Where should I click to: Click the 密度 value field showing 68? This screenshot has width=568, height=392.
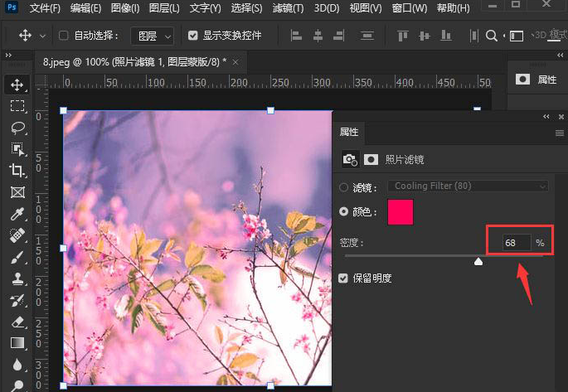(x=512, y=243)
